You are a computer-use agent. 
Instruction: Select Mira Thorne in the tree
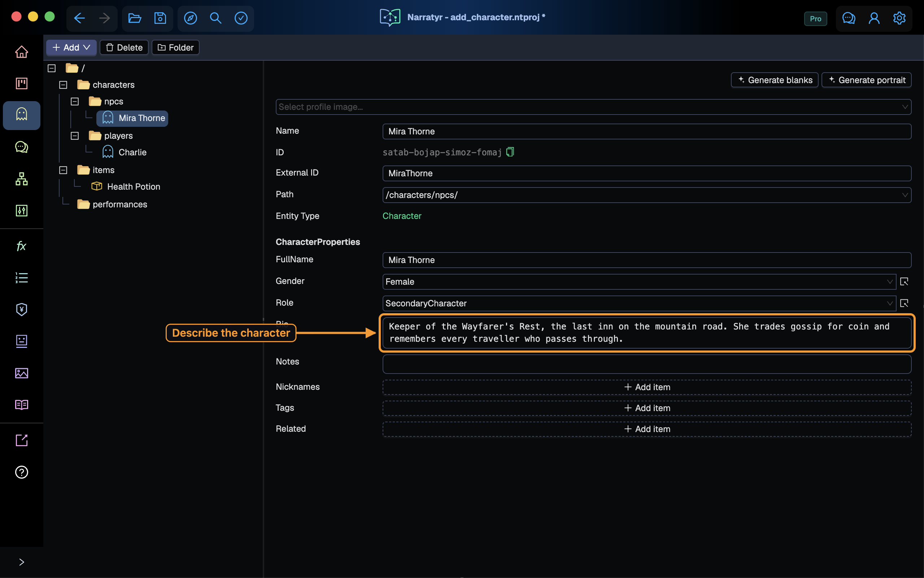coord(132,118)
